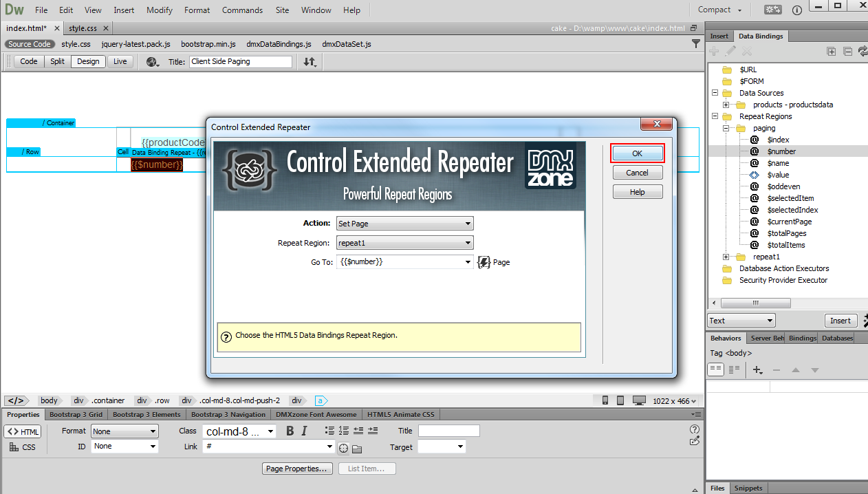
Task: Click the dynamic data picker beside Go To
Action: (x=484, y=262)
